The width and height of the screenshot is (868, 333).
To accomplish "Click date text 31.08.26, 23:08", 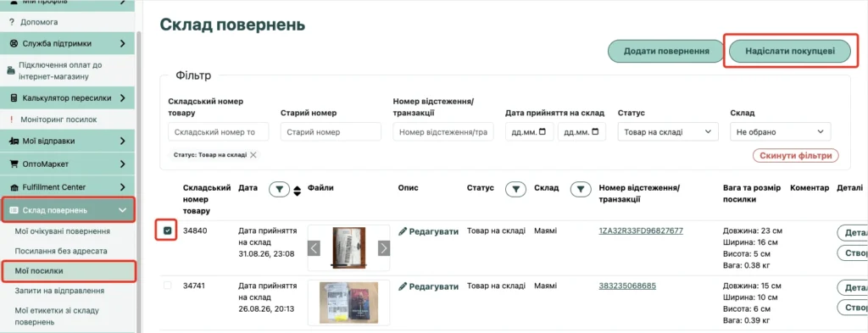I will [x=266, y=254].
